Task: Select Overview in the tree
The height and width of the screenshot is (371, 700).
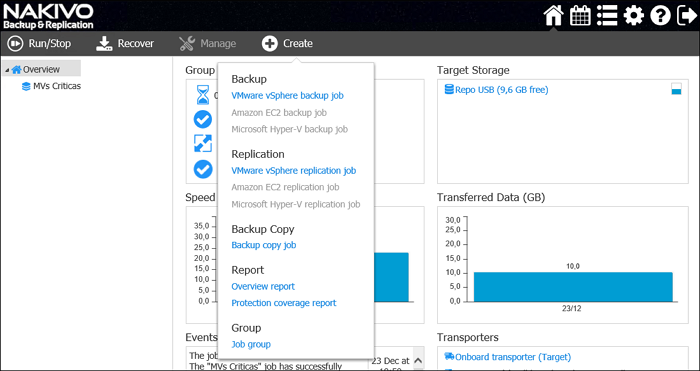Action: (42, 69)
